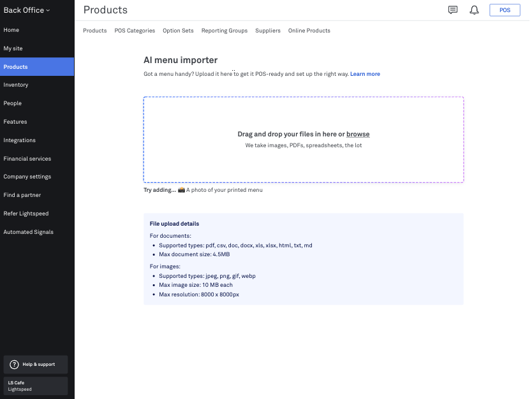Screen dimensions: 532x399
Task: Select Products in sidebar
Action: [x=37, y=67]
